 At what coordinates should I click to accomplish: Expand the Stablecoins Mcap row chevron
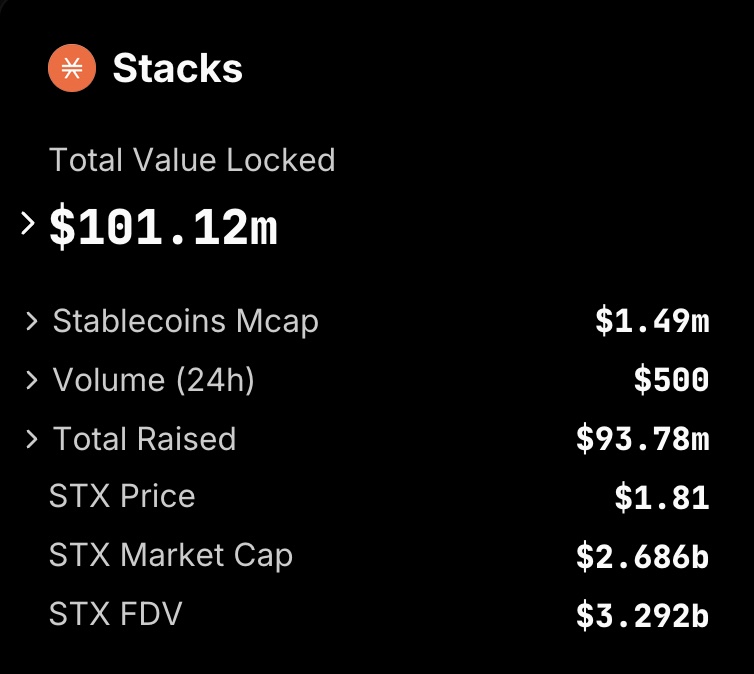pos(32,321)
